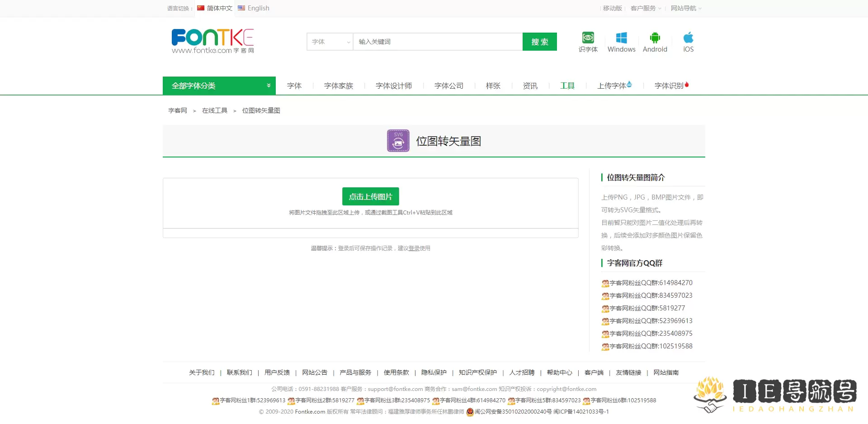Open the 识字体 font recognition icon
Viewport: 868px width, 424px height.
click(588, 38)
